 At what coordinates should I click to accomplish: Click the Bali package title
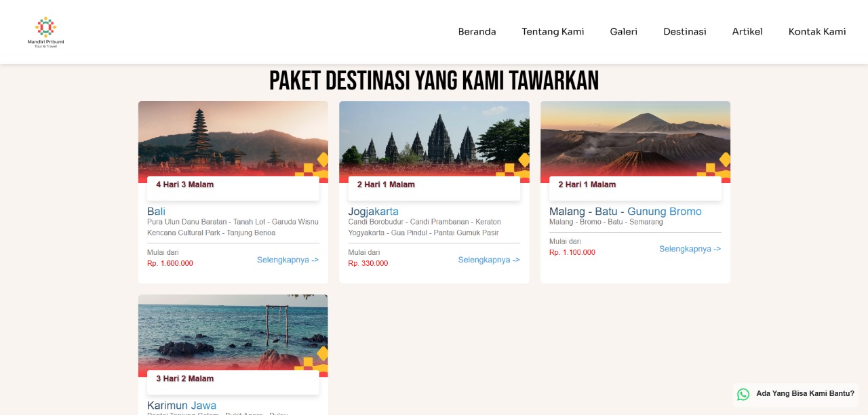pos(156,212)
